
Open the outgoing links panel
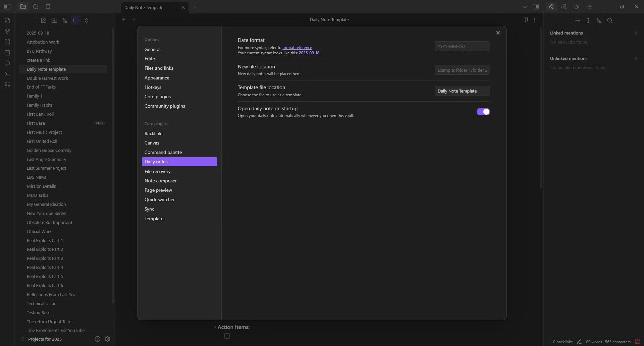click(x=564, y=7)
